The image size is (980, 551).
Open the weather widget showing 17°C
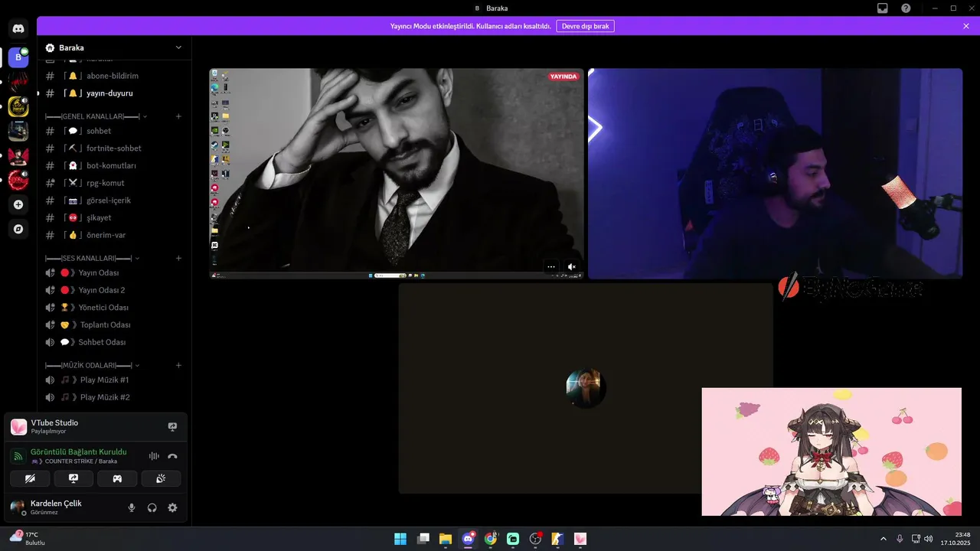coord(28,539)
